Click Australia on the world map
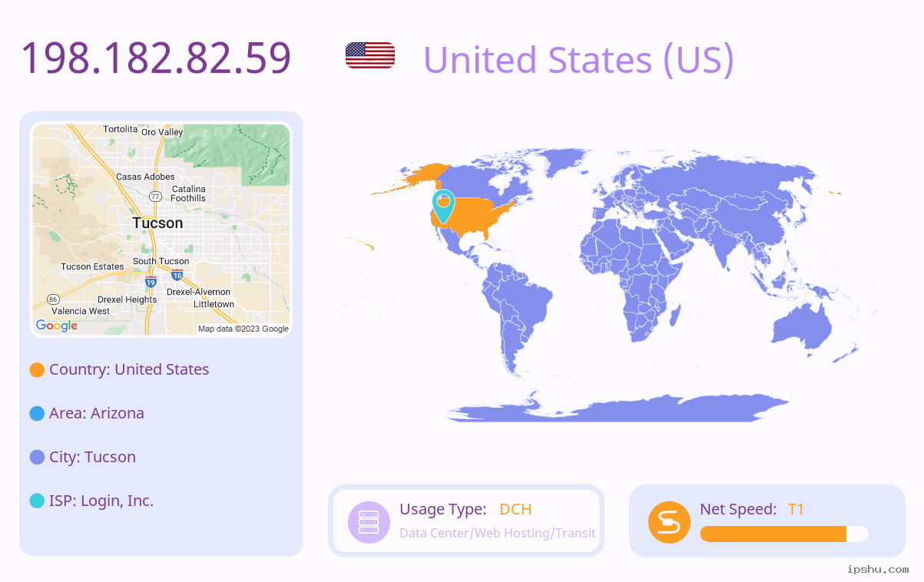The image size is (924, 582). [x=803, y=330]
